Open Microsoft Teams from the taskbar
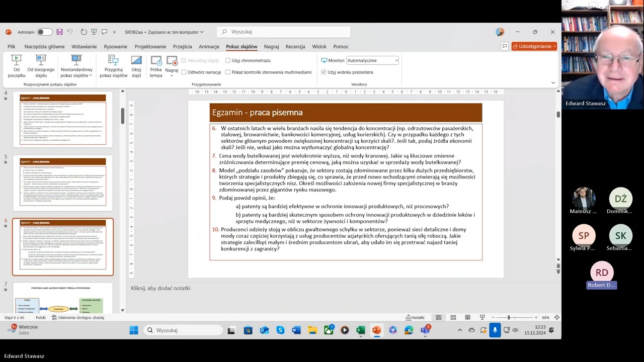Screen dimensions: 644x362 tap(425, 330)
